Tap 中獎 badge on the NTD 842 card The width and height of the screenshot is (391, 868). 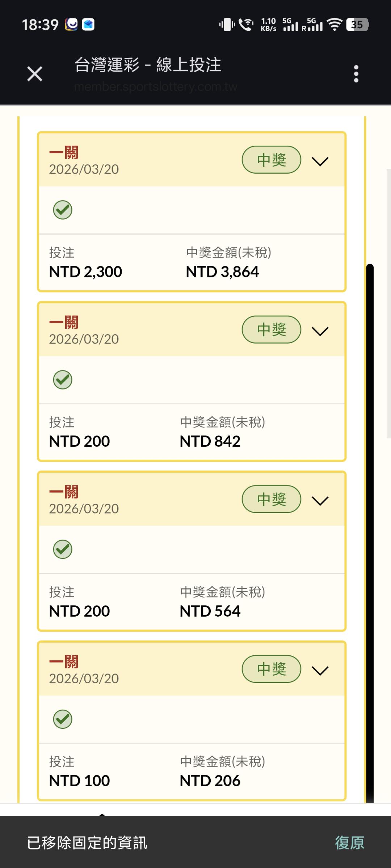pyautogui.click(x=271, y=329)
